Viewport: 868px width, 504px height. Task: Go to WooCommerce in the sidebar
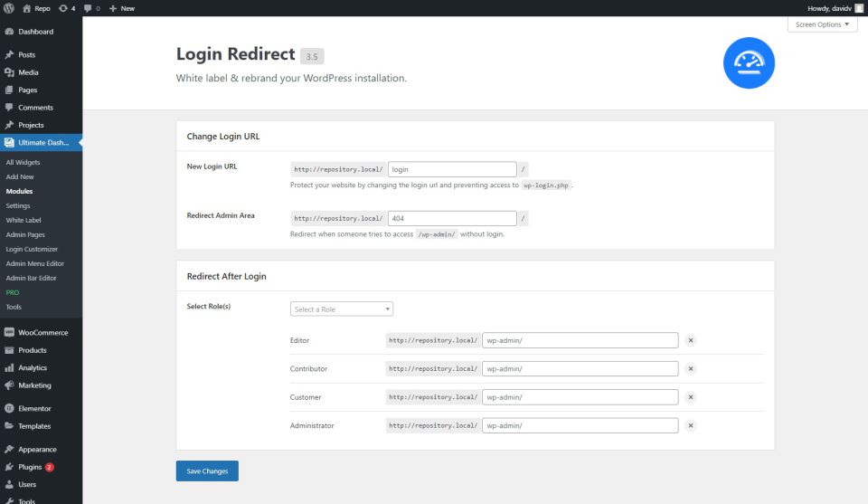42,332
